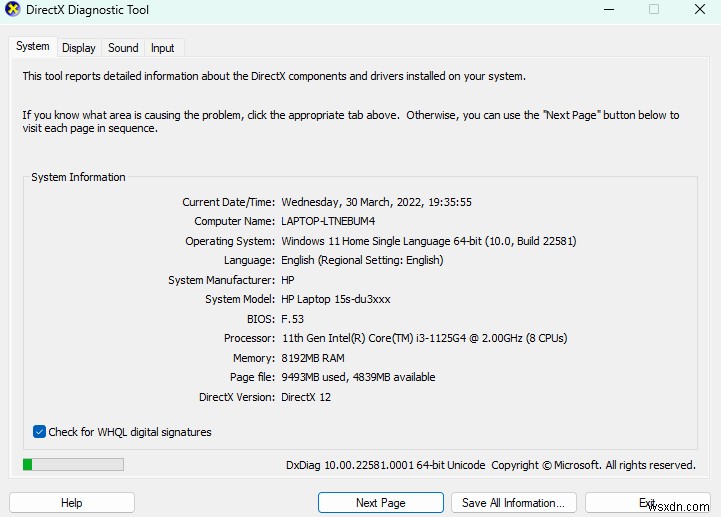
Task: Click the DirectX Diagnostic Tool title text
Action: (87, 10)
